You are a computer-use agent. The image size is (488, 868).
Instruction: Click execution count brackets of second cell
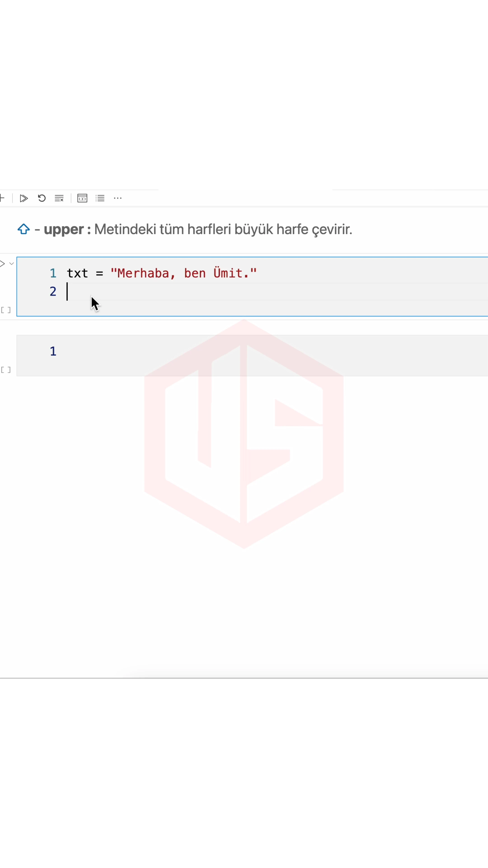tap(6, 370)
